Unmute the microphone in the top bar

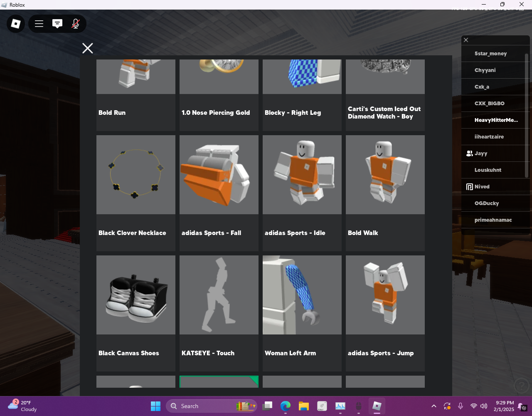click(76, 24)
